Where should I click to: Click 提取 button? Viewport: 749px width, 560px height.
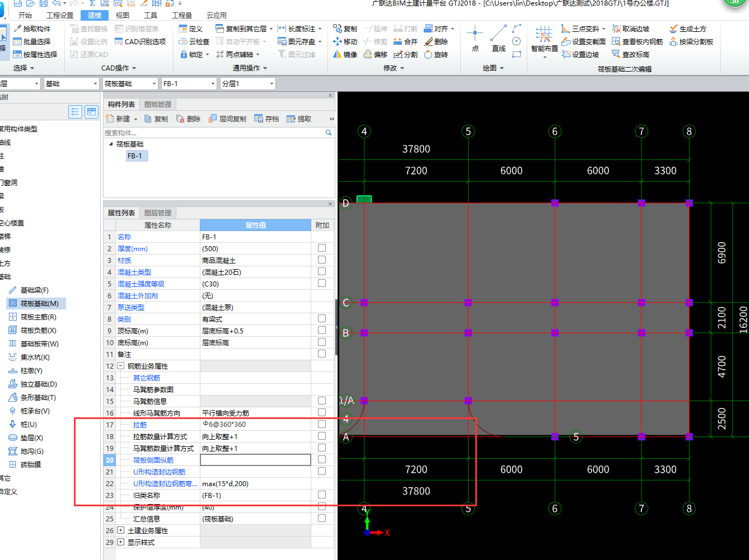(299, 119)
